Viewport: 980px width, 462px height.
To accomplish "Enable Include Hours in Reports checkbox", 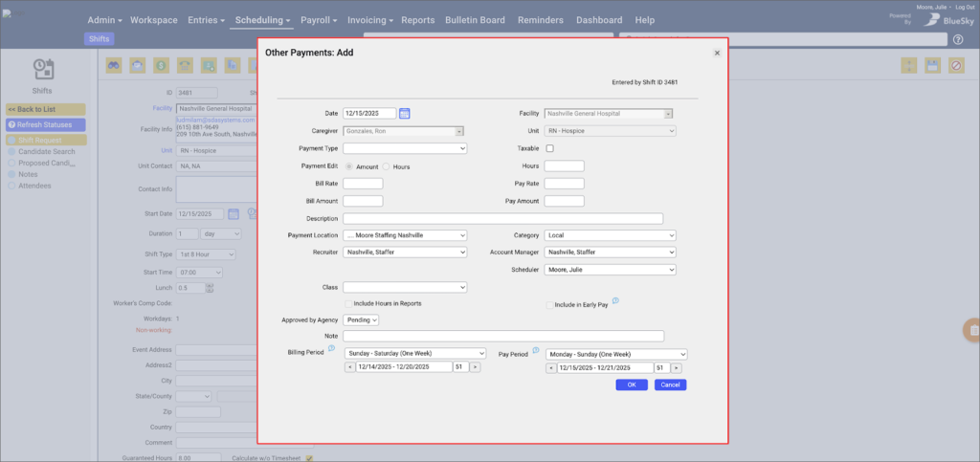I will (x=348, y=303).
